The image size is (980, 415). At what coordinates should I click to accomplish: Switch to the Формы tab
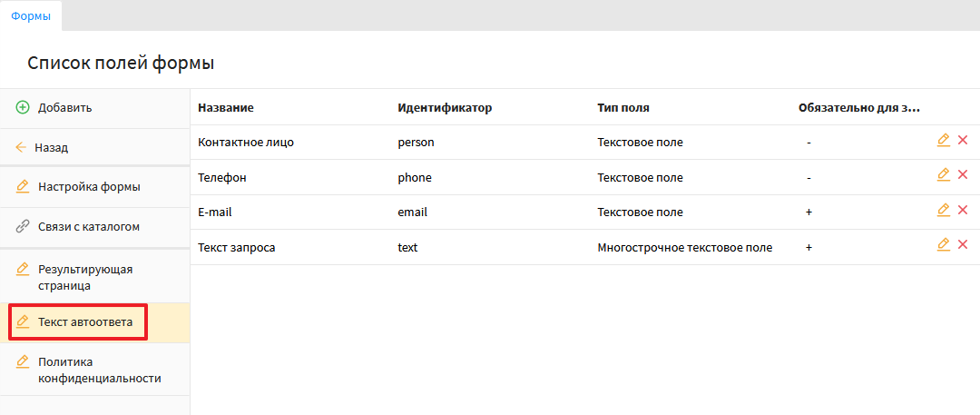click(30, 15)
